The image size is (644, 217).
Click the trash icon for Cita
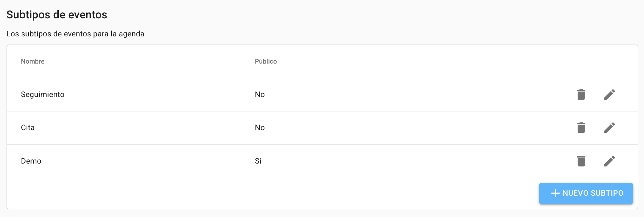point(581,128)
